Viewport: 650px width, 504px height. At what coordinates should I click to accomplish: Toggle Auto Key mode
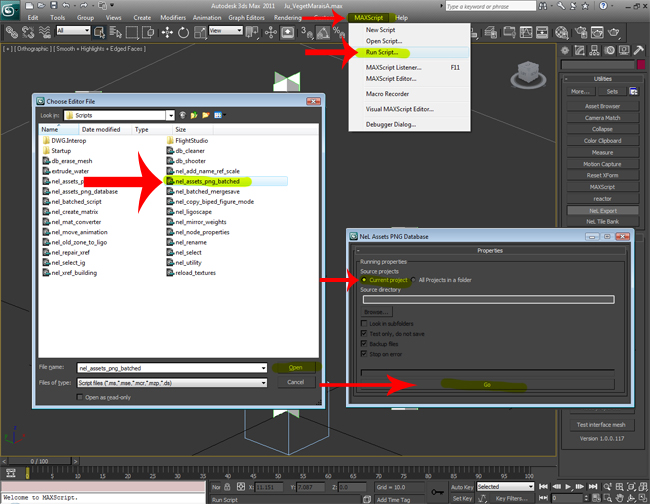pos(462,487)
